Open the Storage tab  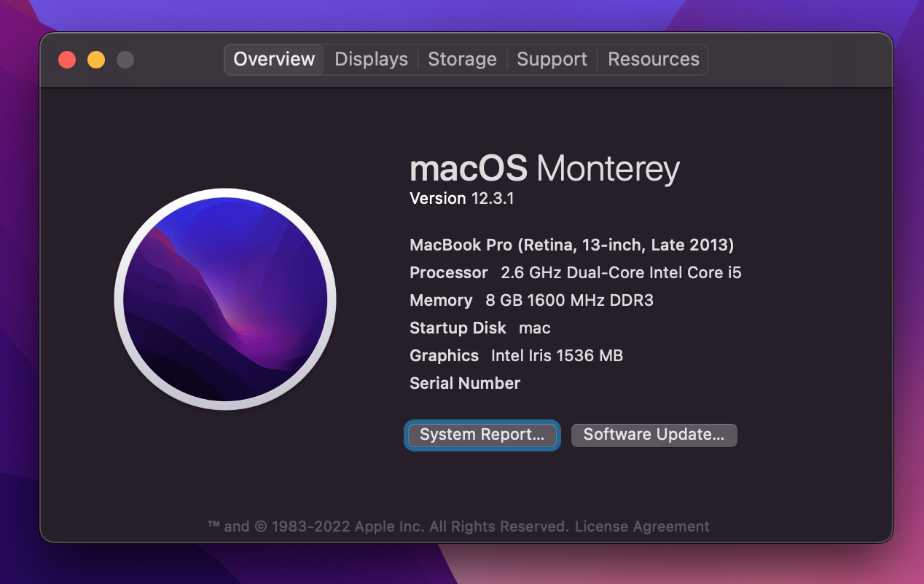(x=462, y=59)
